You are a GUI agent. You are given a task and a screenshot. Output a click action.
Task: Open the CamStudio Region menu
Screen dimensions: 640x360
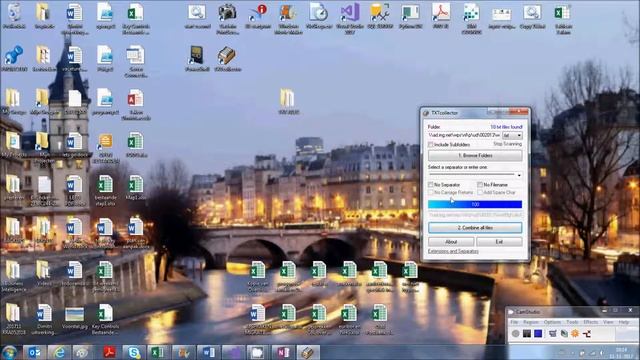531,322
